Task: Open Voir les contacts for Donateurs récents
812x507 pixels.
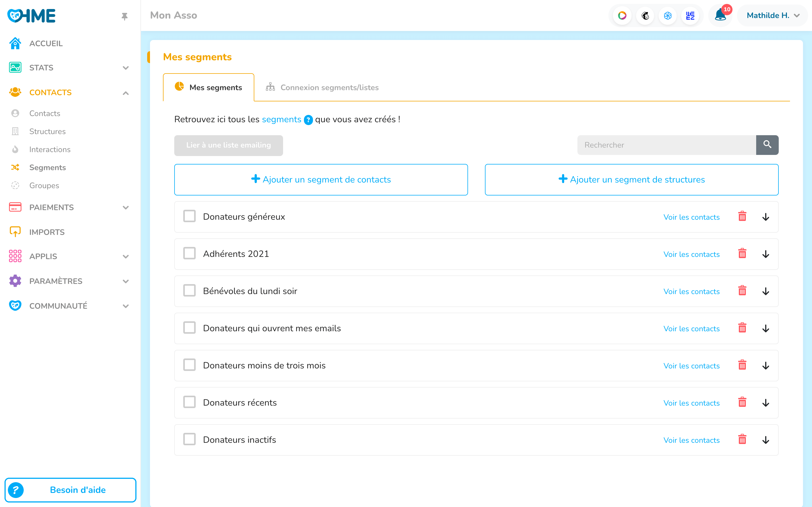Action: [x=691, y=403]
